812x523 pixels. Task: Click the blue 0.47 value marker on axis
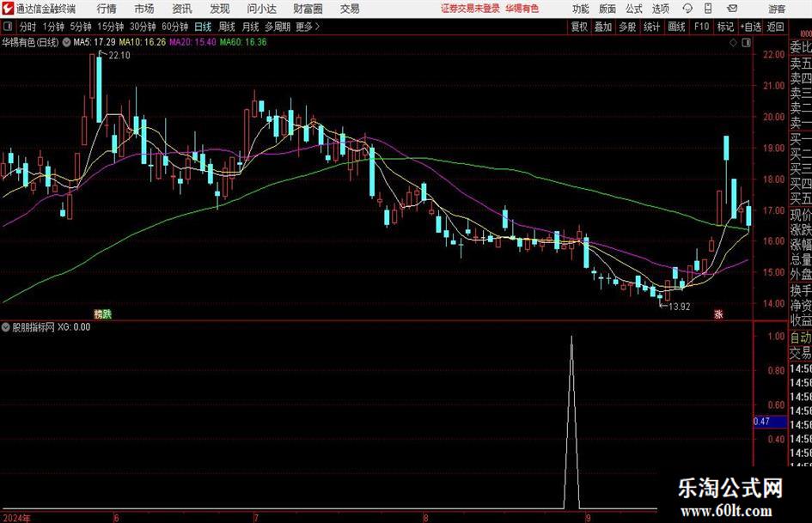pos(770,422)
